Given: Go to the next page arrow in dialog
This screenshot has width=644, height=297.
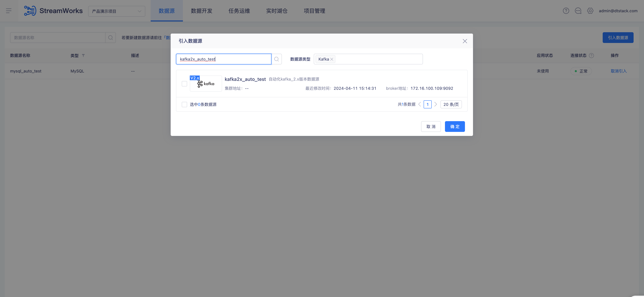Looking at the screenshot, I should 436,104.
